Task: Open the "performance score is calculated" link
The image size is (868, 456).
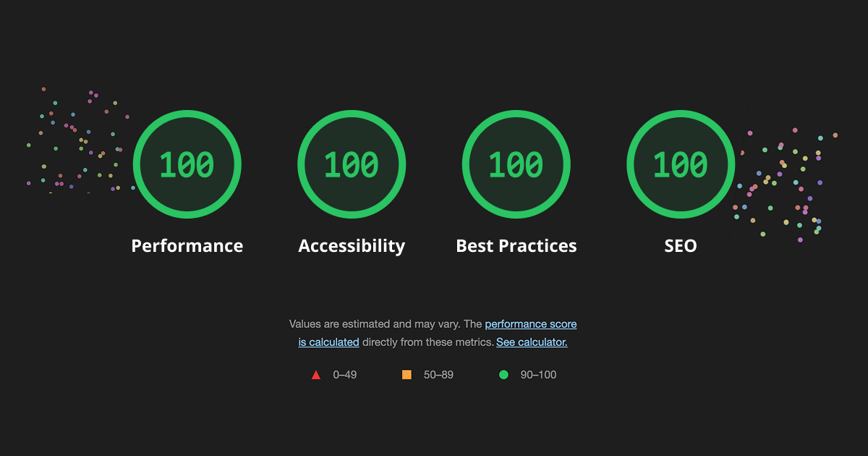Action: pyautogui.click(x=438, y=333)
